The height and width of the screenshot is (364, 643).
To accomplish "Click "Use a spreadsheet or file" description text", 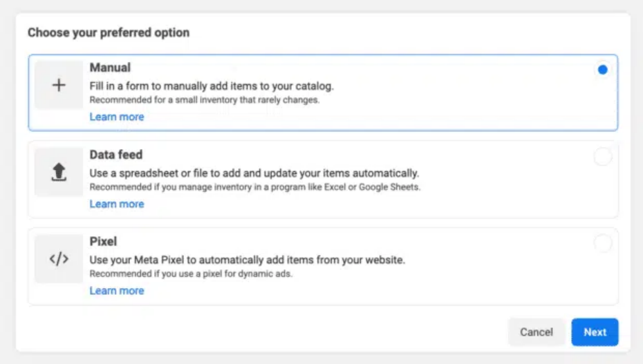I will click(254, 173).
